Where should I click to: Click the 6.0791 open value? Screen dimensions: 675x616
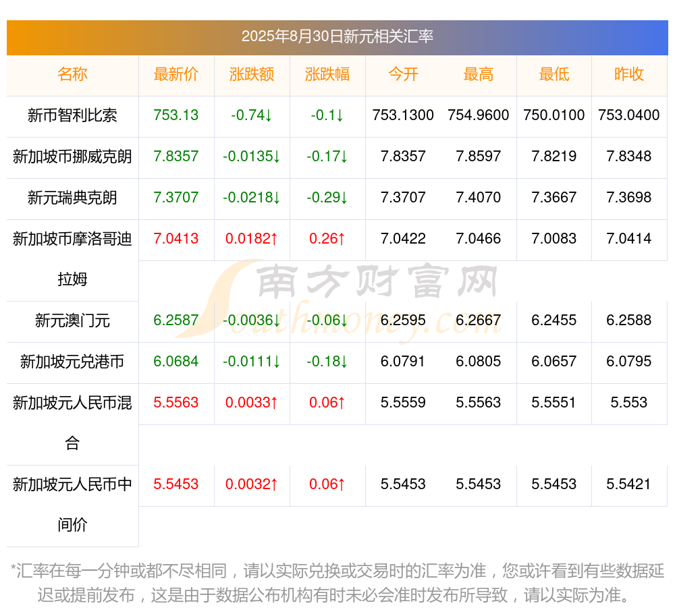tap(403, 362)
